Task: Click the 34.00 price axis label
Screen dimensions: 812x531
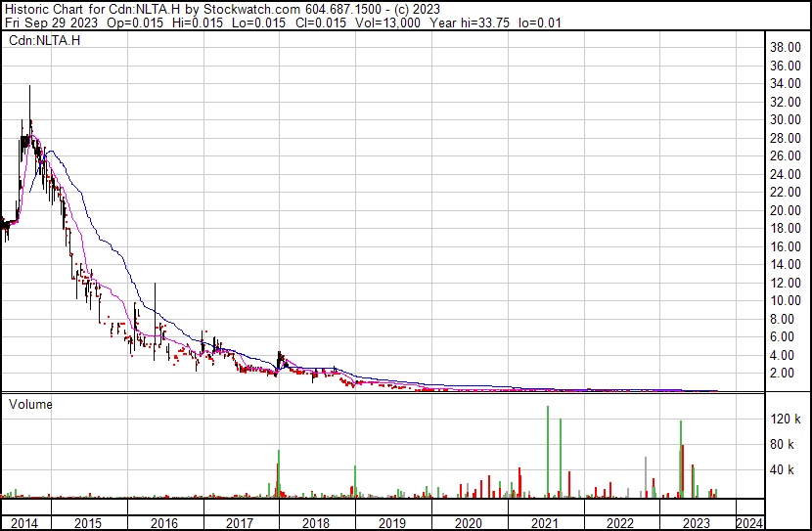Action: point(786,83)
